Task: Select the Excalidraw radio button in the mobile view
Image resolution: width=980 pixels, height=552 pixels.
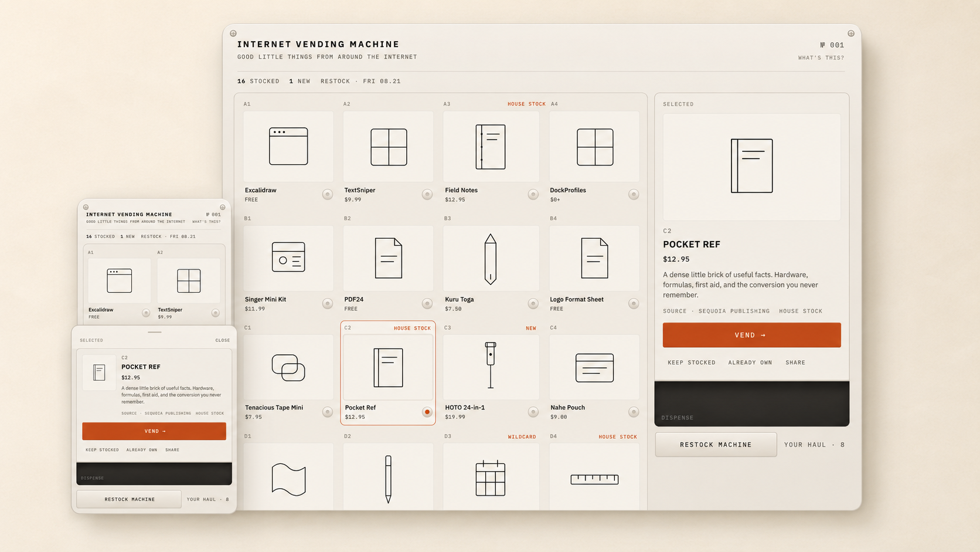Action: click(146, 313)
